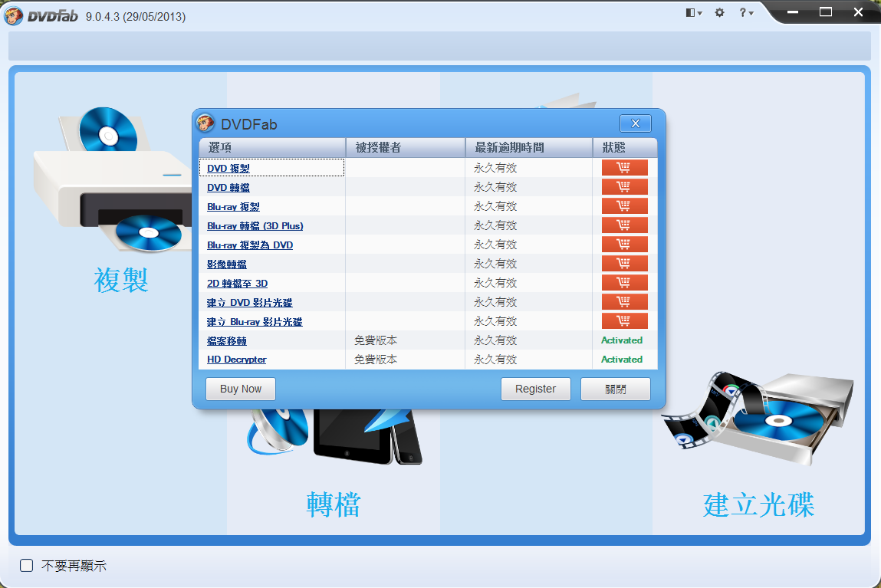Purchase 建立 DVD 影片光碟 via cart icon

[x=624, y=301]
